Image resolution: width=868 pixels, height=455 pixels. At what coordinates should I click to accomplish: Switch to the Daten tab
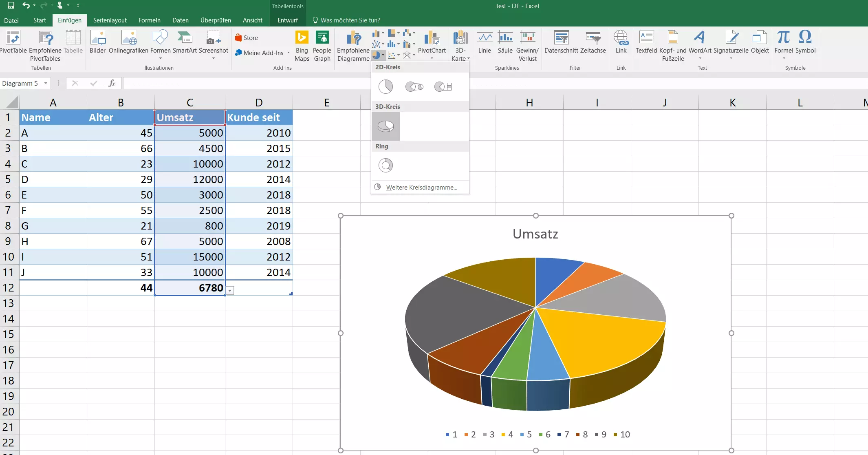click(180, 20)
